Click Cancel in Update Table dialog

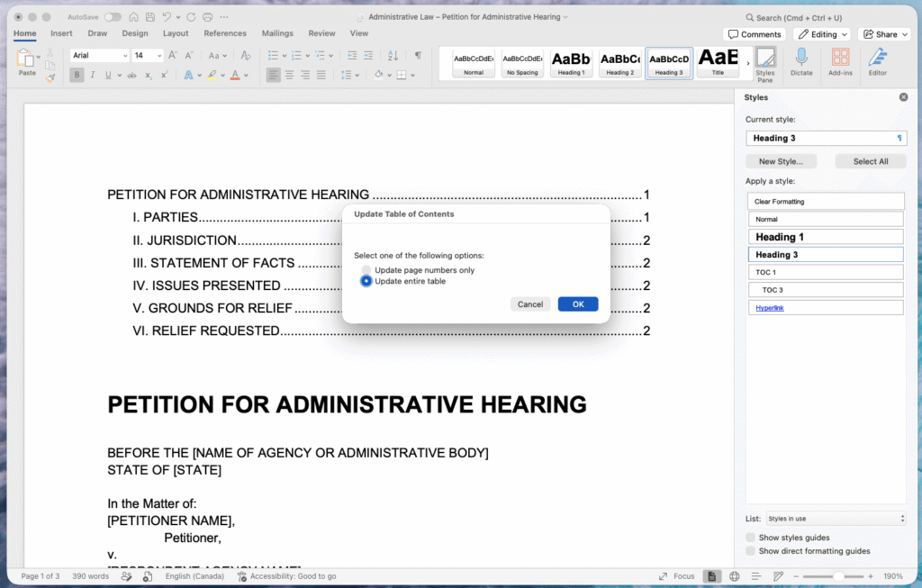click(530, 304)
